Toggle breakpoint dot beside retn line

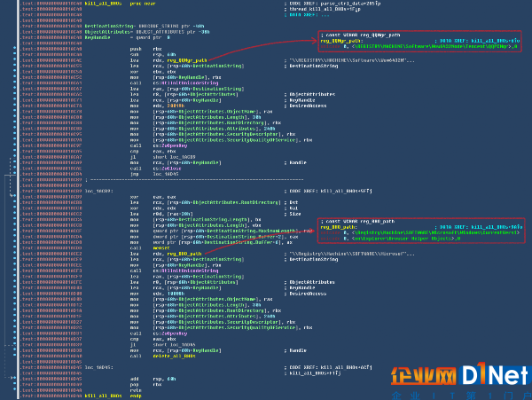click(14, 390)
